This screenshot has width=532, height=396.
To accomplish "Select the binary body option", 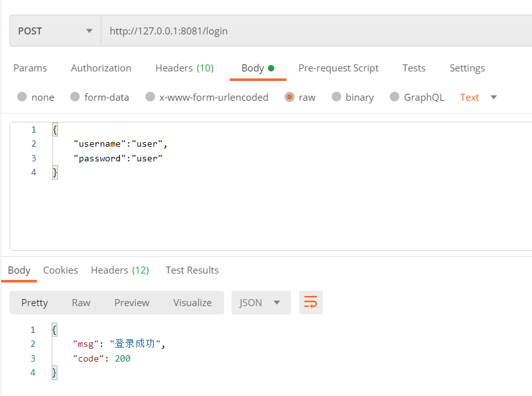I will click(x=337, y=97).
